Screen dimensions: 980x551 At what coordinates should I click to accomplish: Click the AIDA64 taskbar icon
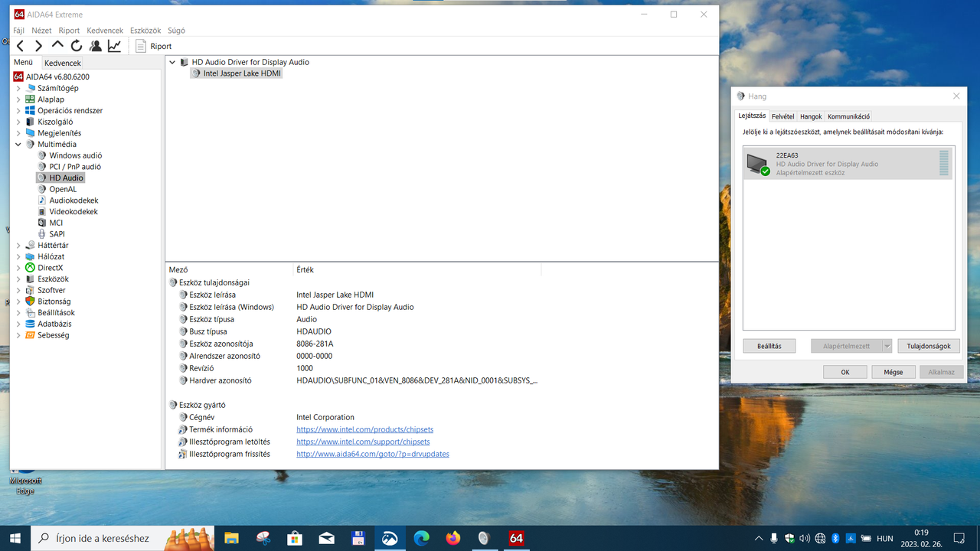(x=516, y=538)
